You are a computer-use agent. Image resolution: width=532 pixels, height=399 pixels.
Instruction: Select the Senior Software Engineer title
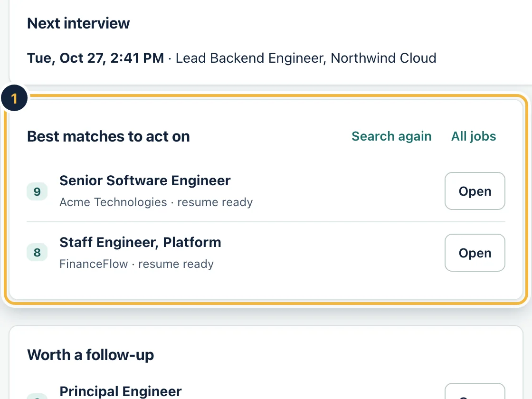[145, 180]
